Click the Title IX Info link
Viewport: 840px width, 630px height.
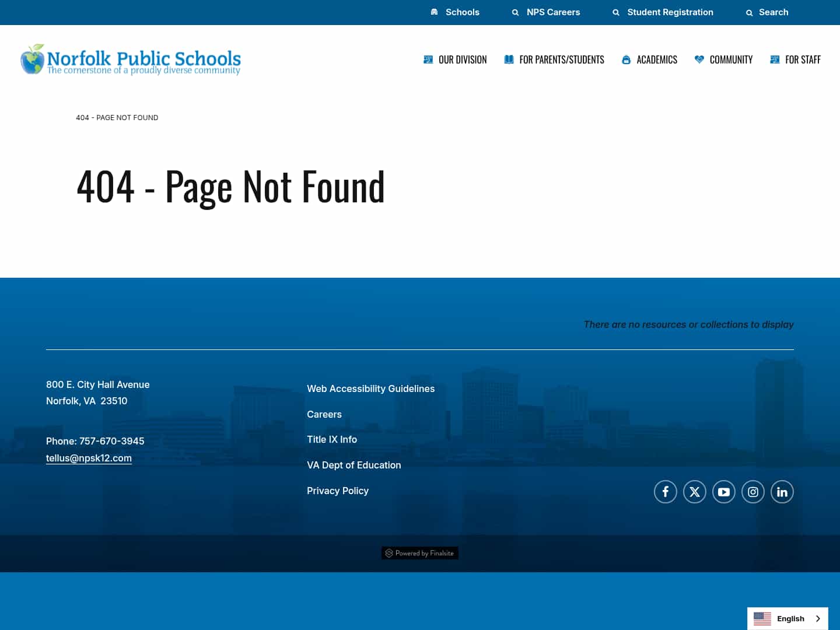(x=332, y=439)
